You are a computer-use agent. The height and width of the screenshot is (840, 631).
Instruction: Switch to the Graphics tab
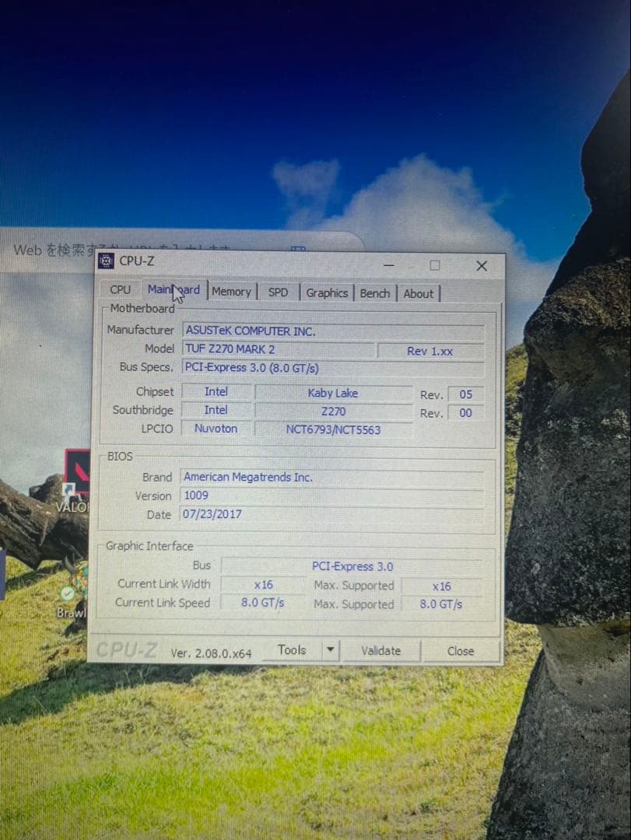(x=327, y=292)
